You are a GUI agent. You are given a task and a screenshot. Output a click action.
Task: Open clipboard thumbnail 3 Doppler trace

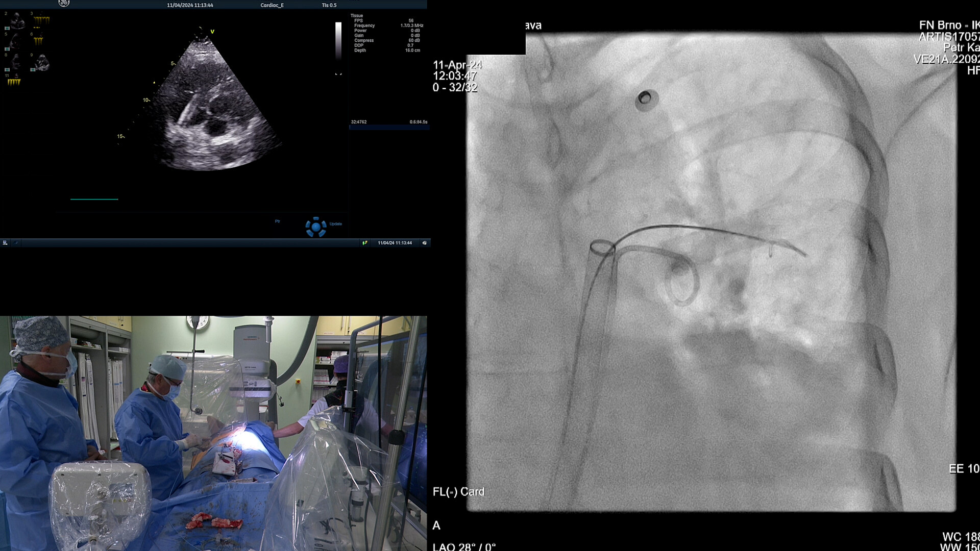coord(41,20)
